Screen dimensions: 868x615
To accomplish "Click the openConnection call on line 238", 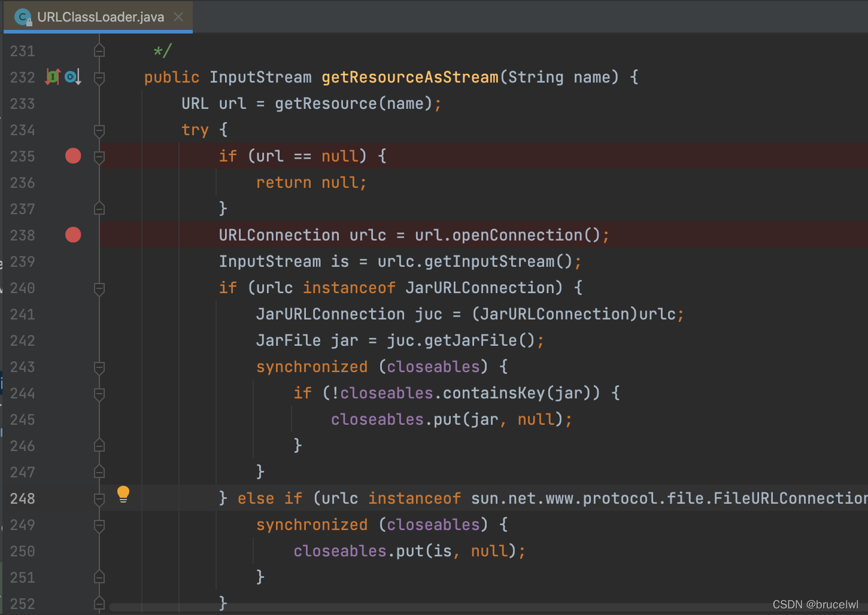I will click(517, 235).
